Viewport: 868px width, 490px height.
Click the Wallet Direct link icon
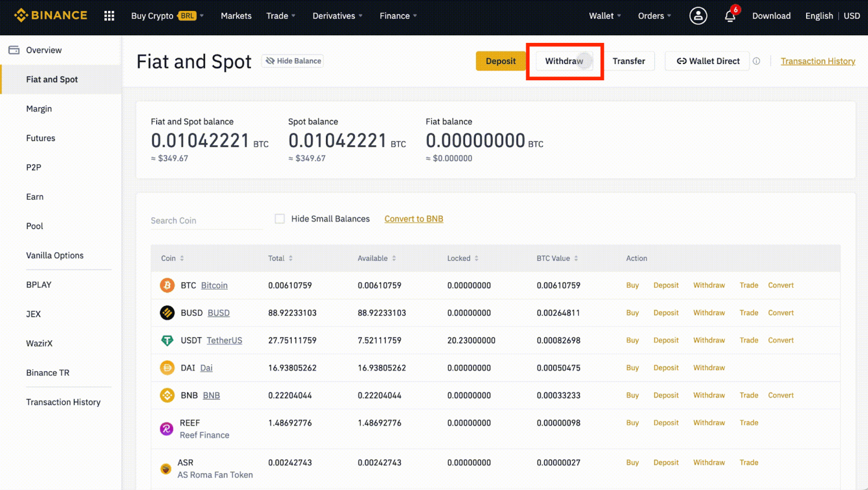[681, 61]
